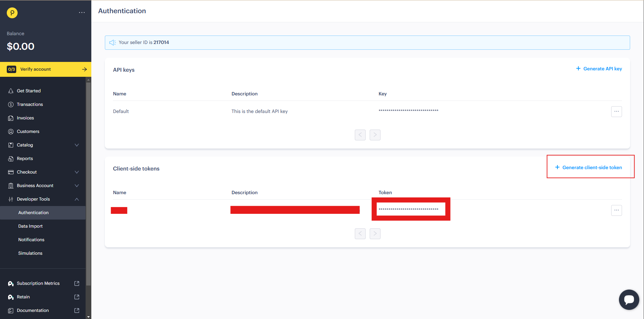Viewport: 644px width, 319px height.
Task: Open the live chat bubble
Action: (x=628, y=299)
